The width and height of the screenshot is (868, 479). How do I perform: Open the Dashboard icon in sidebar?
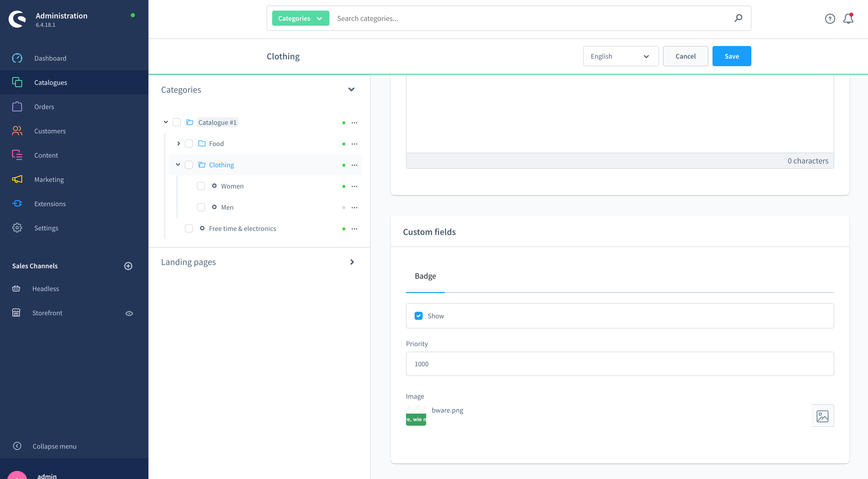pos(17,58)
